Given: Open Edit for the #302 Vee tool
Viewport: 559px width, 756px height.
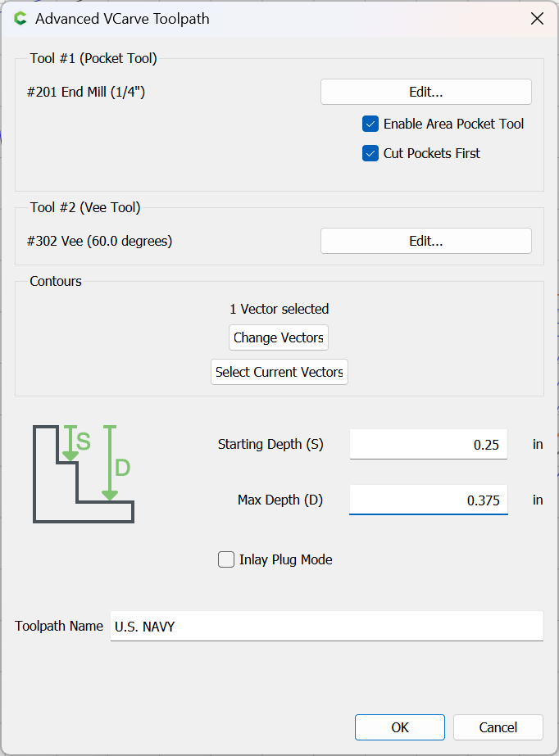Looking at the screenshot, I should [425, 241].
